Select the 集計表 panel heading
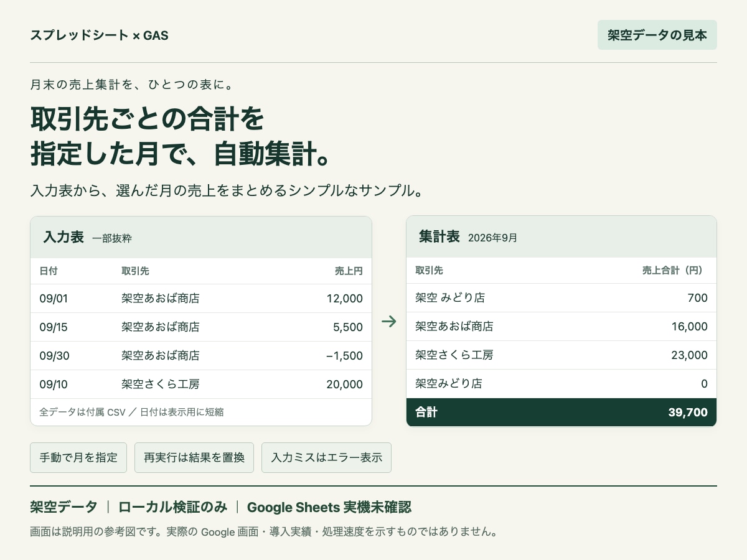Screen dimensions: 747x560 click(439, 237)
